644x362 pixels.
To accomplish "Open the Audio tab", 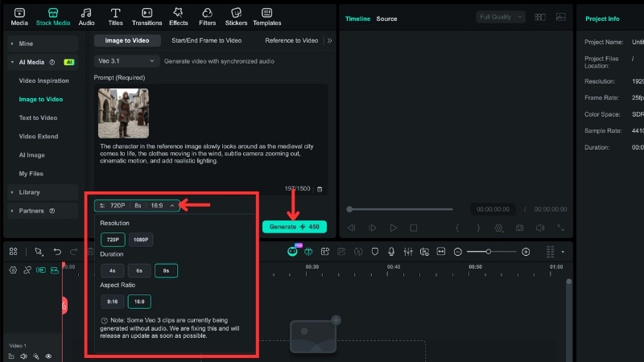I will click(86, 17).
